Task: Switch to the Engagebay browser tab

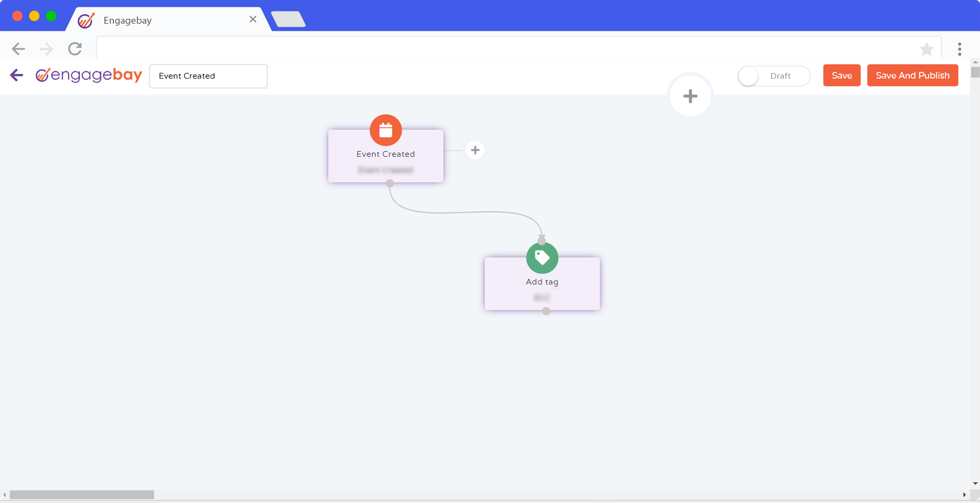Action: click(168, 20)
